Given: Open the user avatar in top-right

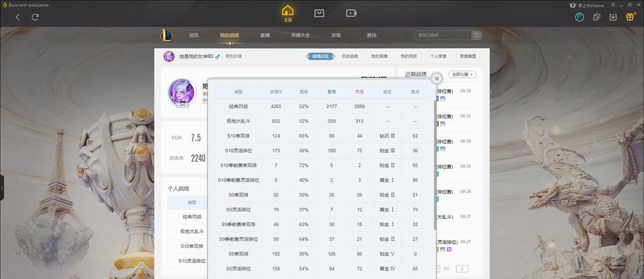Looking at the screenshot, I should click(x=580, y=17).
